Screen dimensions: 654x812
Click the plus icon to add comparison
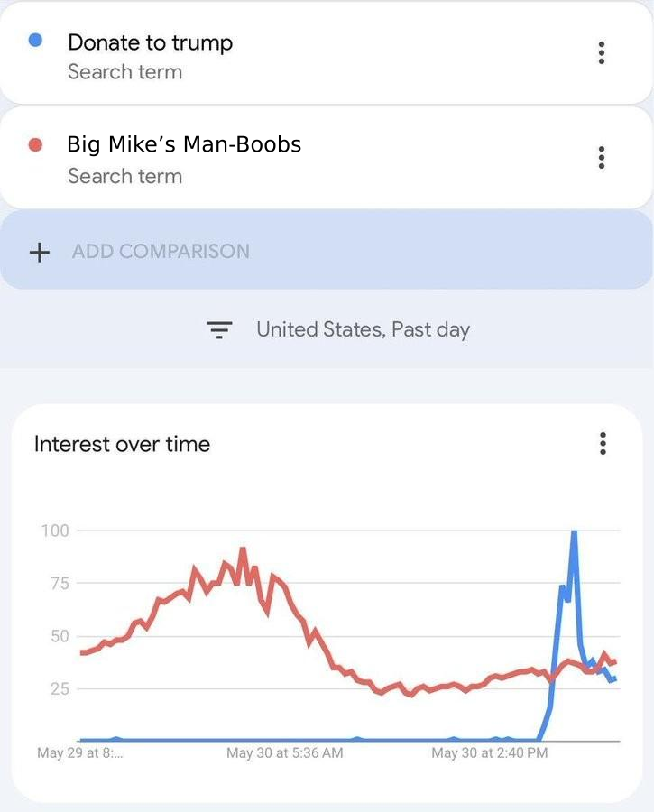point(39,252)
